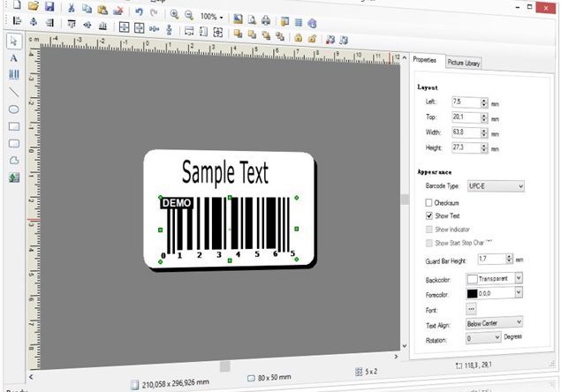Click the Height value spinner arrows

click(484, 147)
